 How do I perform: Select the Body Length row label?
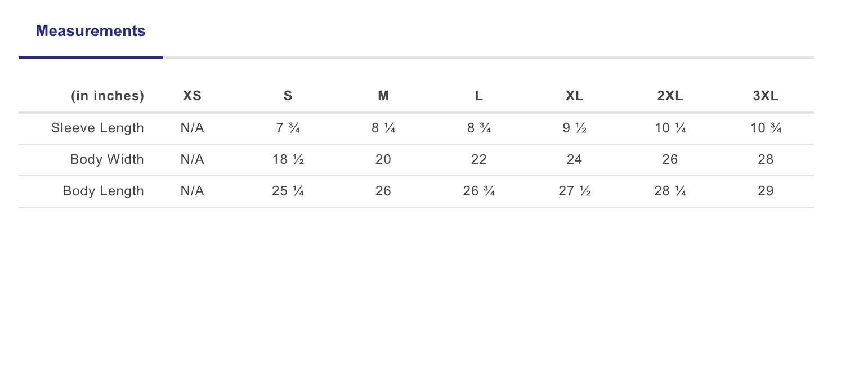104,191
